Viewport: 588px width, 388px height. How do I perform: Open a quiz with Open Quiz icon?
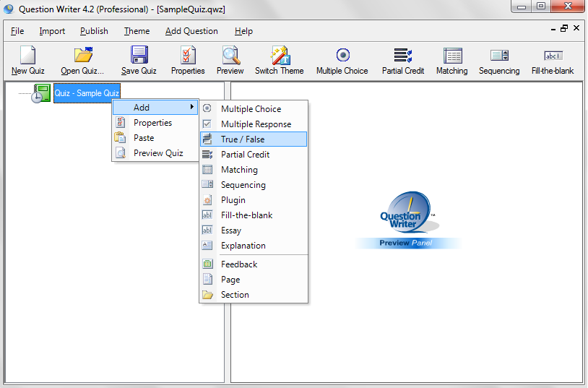click(83, 55)
